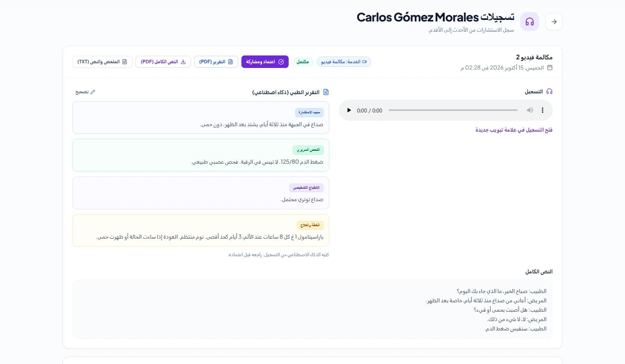This screenshot has width=625, height=364.
Task: Click the purple headphones icon beside the page title
Action: 530,21
